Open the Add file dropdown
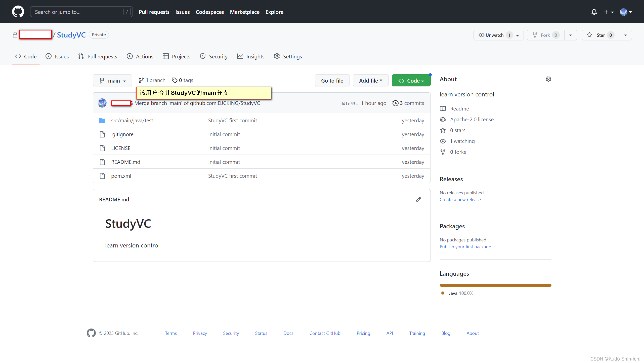The height and width of the screenshot is (363, 644). click(370, 81)
